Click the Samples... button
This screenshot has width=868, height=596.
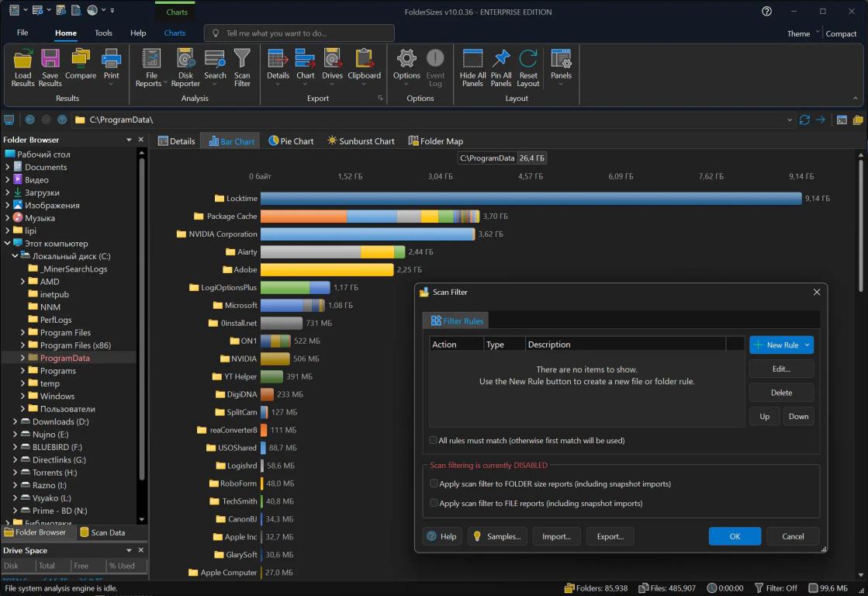(497, 536)
